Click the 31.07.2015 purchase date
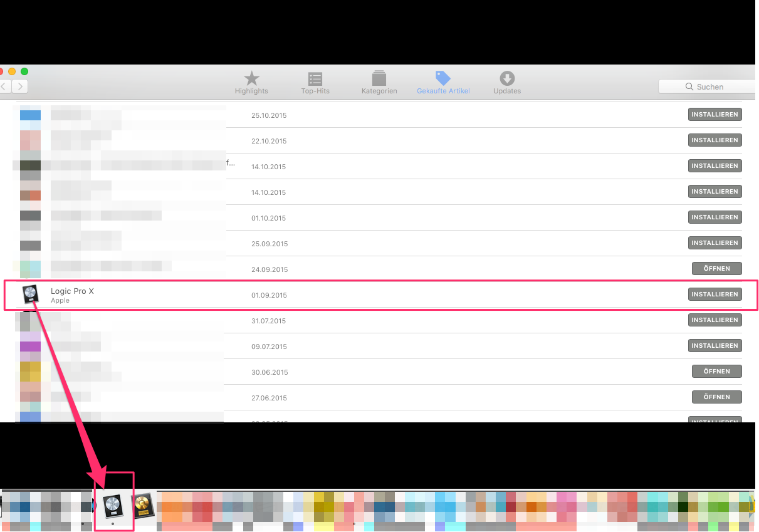759x532 pixels. tap(268, 321)
